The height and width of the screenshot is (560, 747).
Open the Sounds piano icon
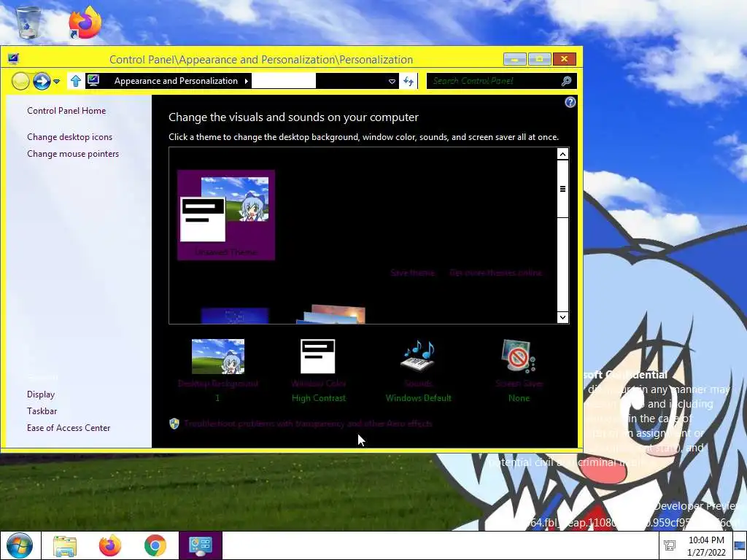point(418,355)
